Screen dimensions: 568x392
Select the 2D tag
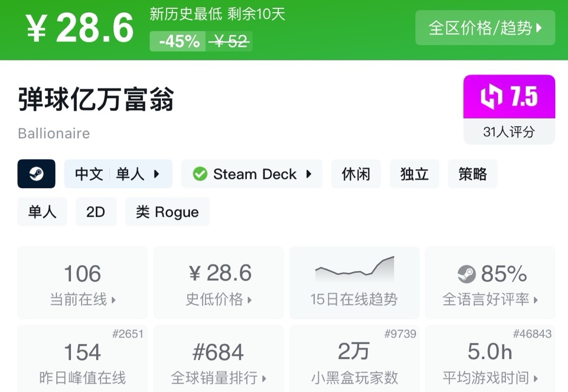tap(96, 212)
